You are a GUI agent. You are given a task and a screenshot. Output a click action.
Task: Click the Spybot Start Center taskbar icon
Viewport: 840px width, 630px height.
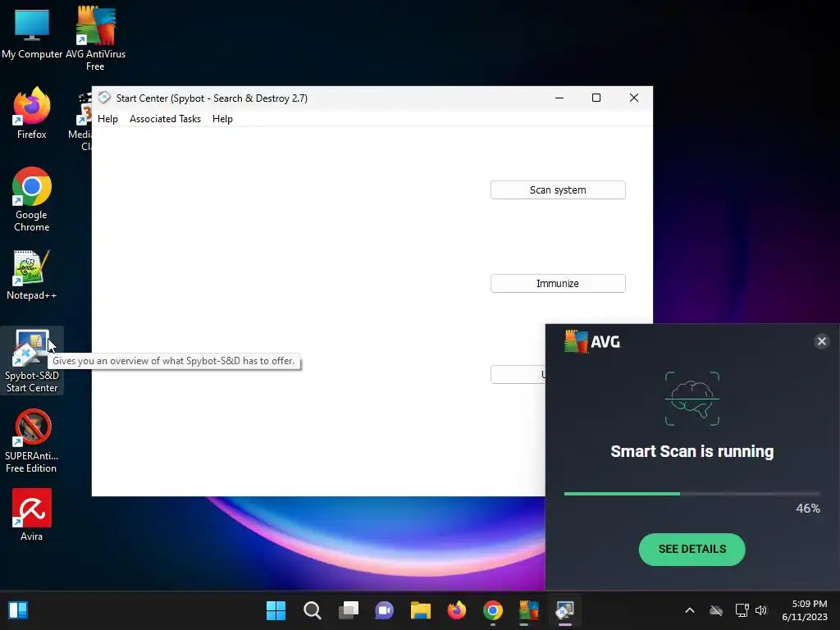coord(564,610)
